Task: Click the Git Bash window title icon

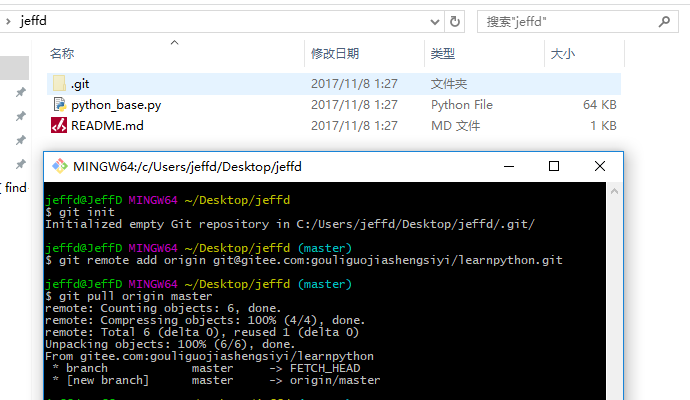Action: point(59,166)
